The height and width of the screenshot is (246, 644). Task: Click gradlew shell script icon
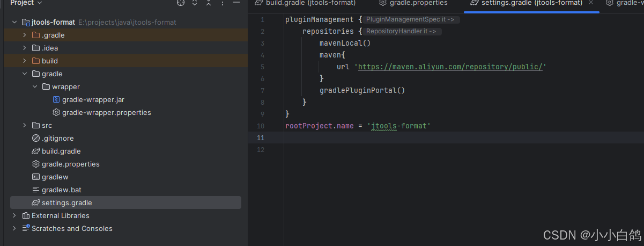[x=36, y=177]
